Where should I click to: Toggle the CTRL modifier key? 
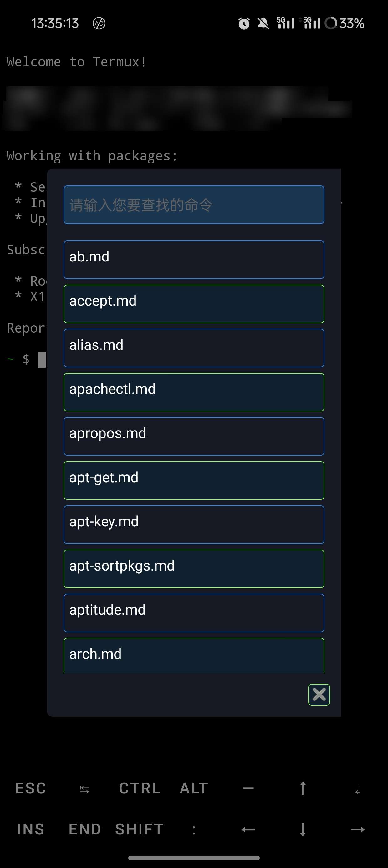tap(140, 788)
